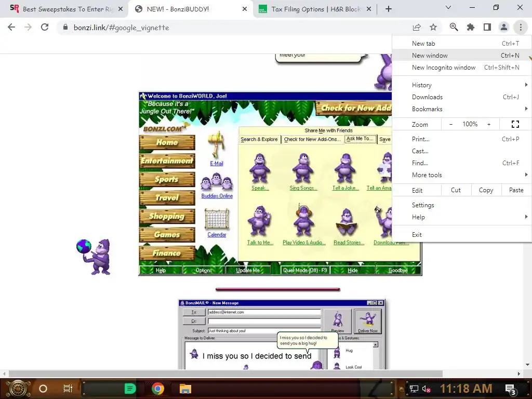The width and height of the screenshot is (532, 399).
Task: Expand the History submenu
Action: tap(462, 85)
